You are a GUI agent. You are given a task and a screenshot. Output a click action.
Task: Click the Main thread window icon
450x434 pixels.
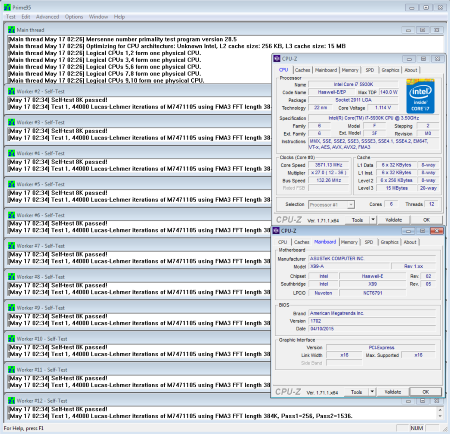[x=12, y=30]
